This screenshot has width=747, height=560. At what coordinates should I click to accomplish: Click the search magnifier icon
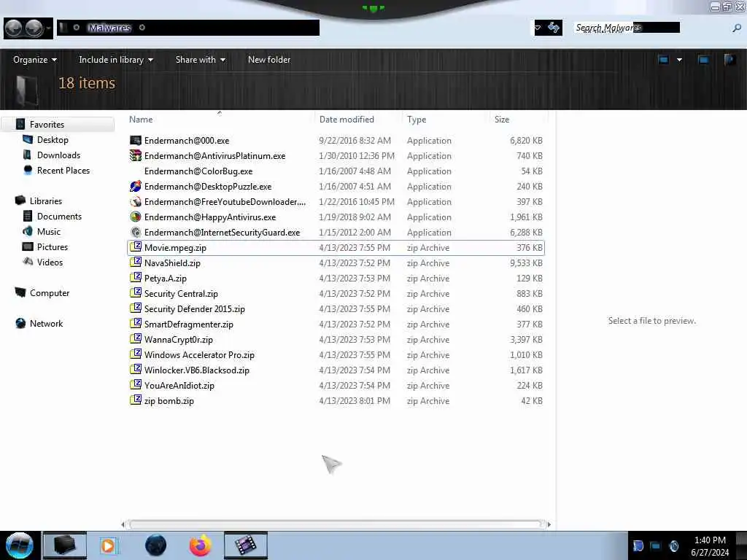(736, 28)
